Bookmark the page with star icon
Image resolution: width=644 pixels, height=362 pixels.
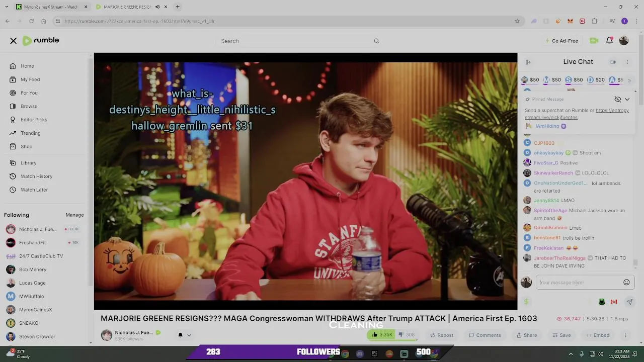point(517,21)
